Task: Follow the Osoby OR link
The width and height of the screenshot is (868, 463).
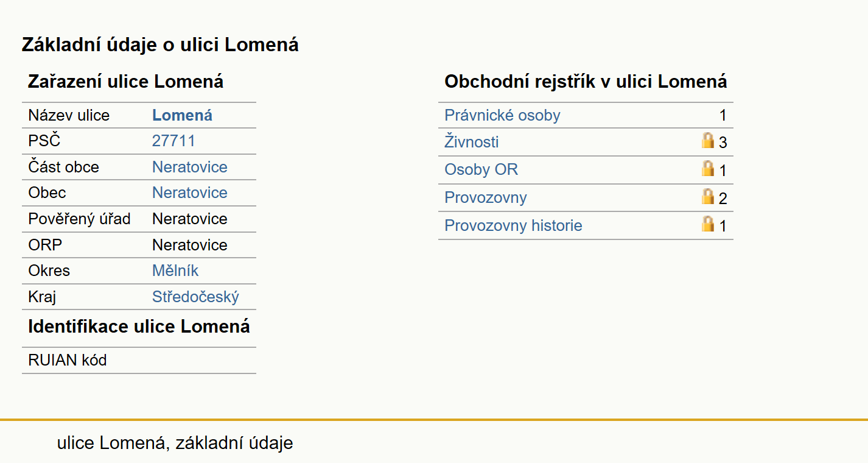Action: 481,169
